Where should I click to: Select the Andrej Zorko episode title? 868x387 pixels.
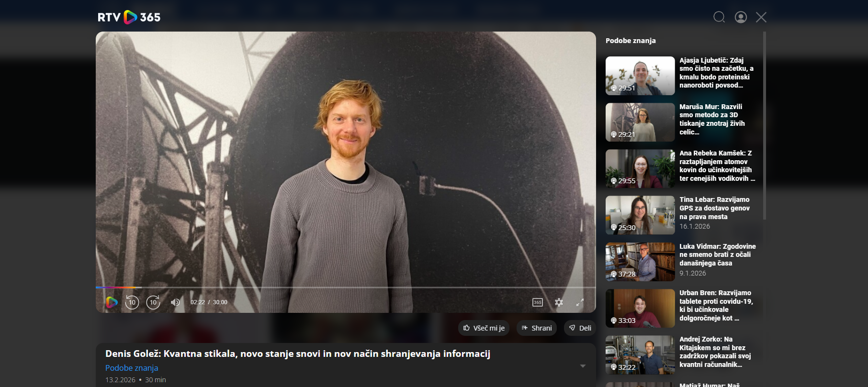tap(715, 352)
